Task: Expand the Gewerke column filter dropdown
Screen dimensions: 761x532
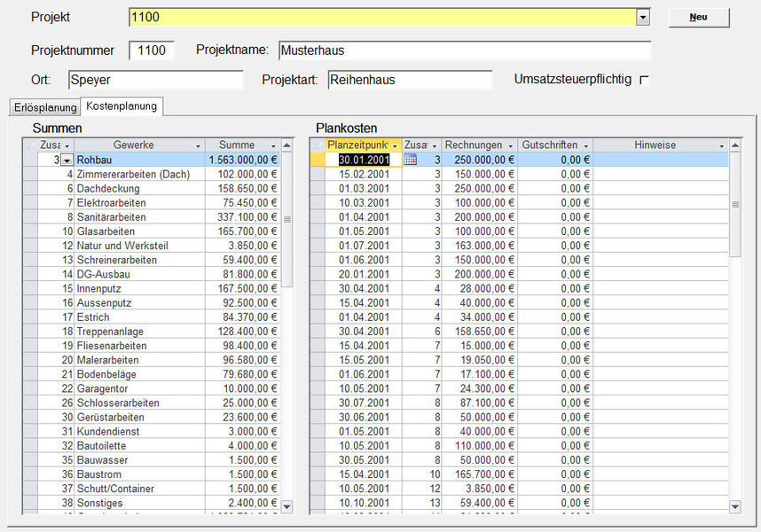Action: tap(198, 145)
